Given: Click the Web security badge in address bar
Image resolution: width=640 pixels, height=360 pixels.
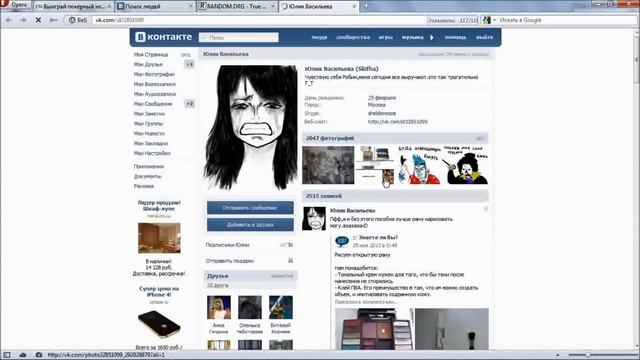Looking at the screenshot, I should point(78,20).
